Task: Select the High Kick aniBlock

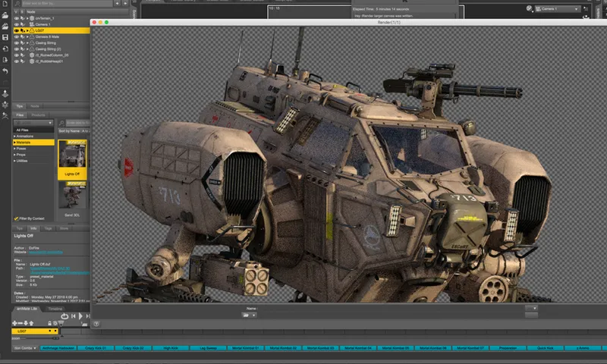Action: [x=171, y=348]
